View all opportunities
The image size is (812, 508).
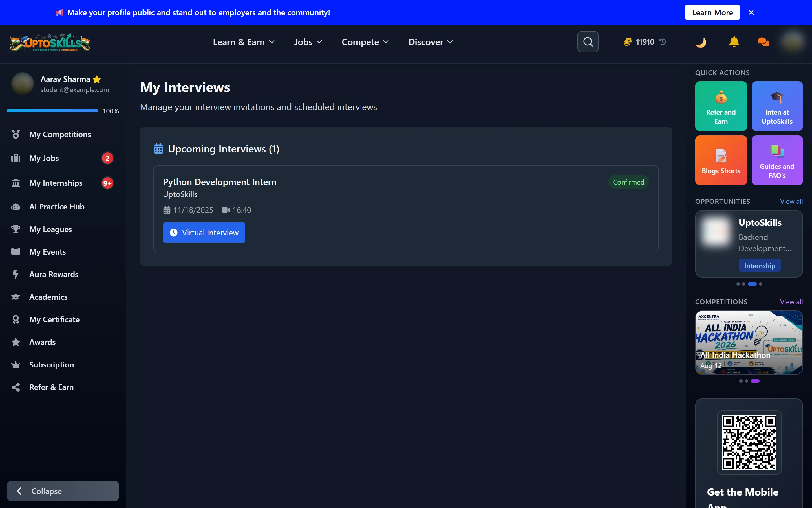pyautogui.click(x=791, y=202)
